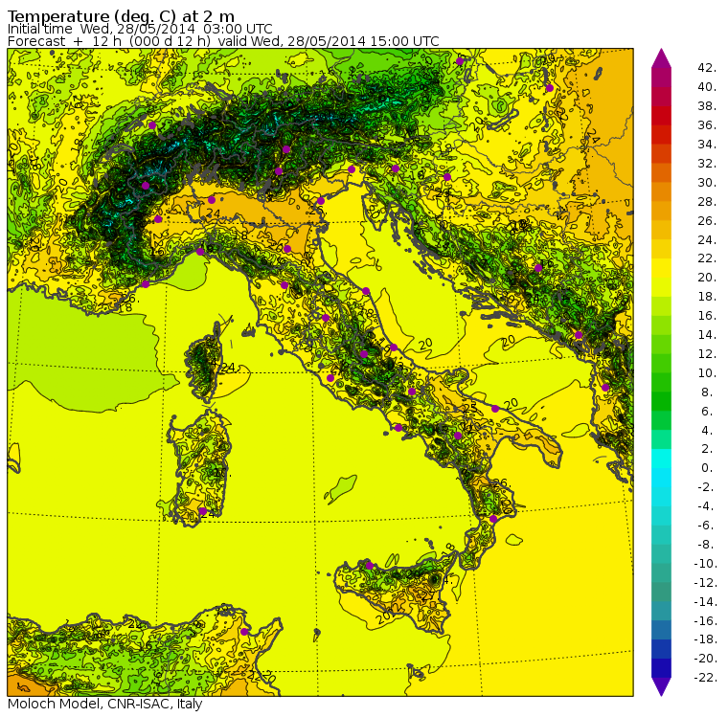Viewport: 728px width, 717px height.
Task: Click the "Initial time Wed, 28/05/2014 03:00 UTC" line
Action: pos(140,29)
